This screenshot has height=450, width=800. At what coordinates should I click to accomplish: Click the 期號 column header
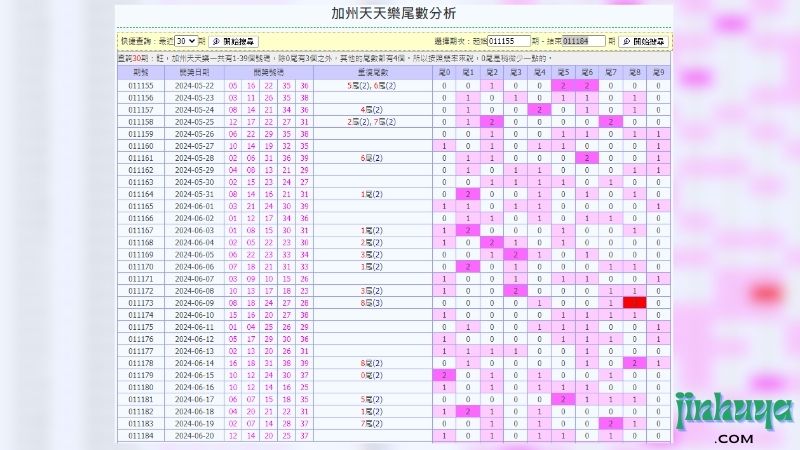[141, 73]
